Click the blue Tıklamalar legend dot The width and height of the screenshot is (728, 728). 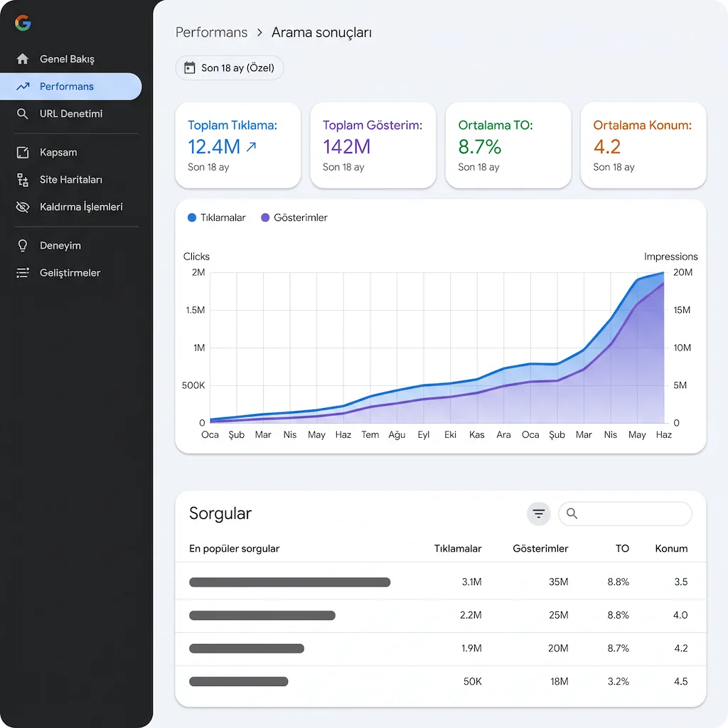192,218
